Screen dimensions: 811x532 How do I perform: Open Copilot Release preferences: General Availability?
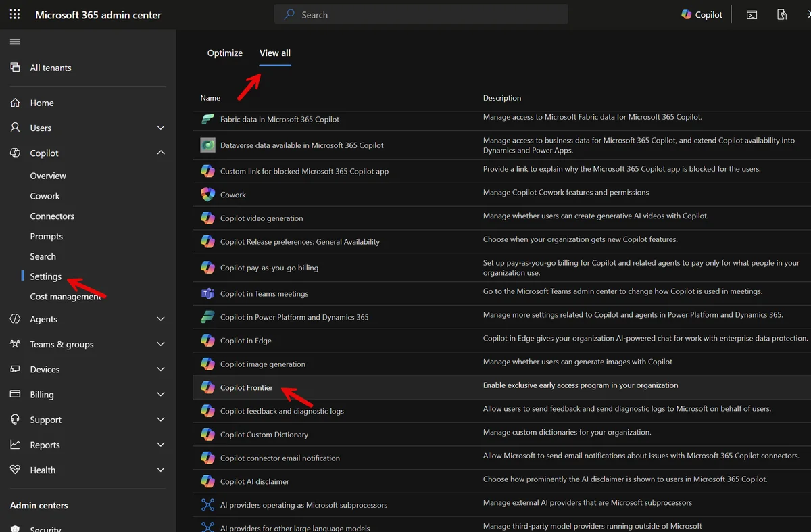coord(300,241)
